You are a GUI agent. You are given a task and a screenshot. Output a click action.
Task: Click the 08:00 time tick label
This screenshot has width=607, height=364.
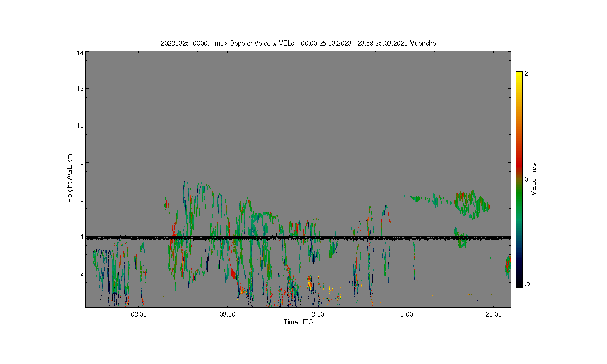point(227,314)
